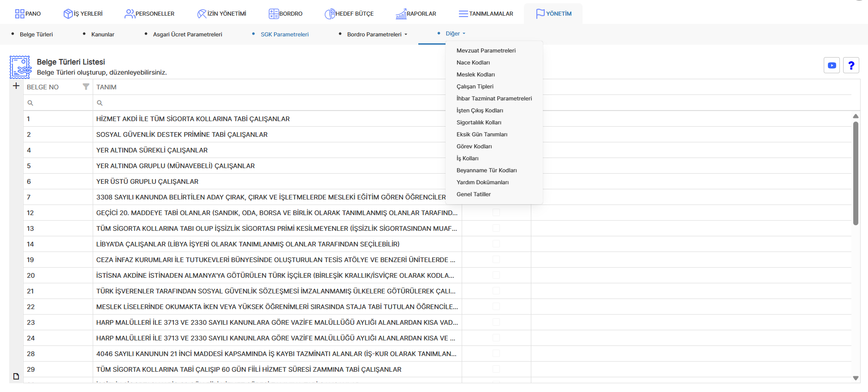
Task: Toggle checkbox in row 19 CEZA İNFAZ
Action: pyautogui.click(x=496, y=259)
